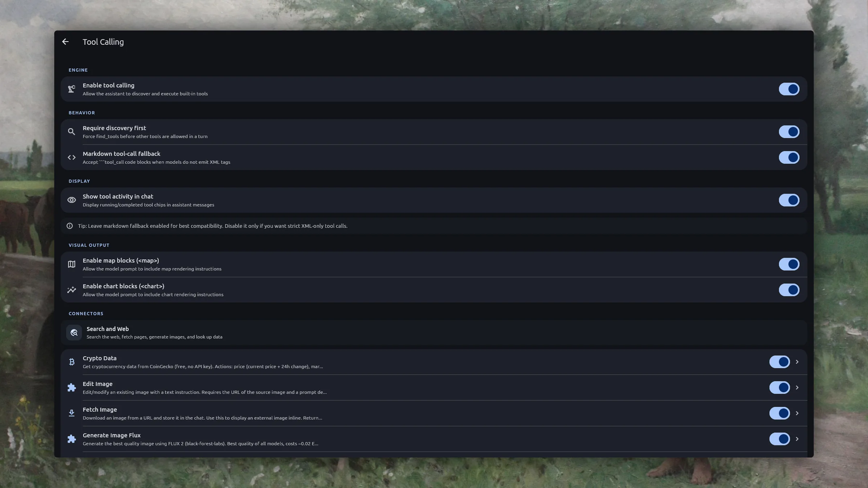This screenshot has width=868, height=488.
Task: Click the magnifier icon for Require discovery first
Action: pyautogui.click(x=72, y=132)
